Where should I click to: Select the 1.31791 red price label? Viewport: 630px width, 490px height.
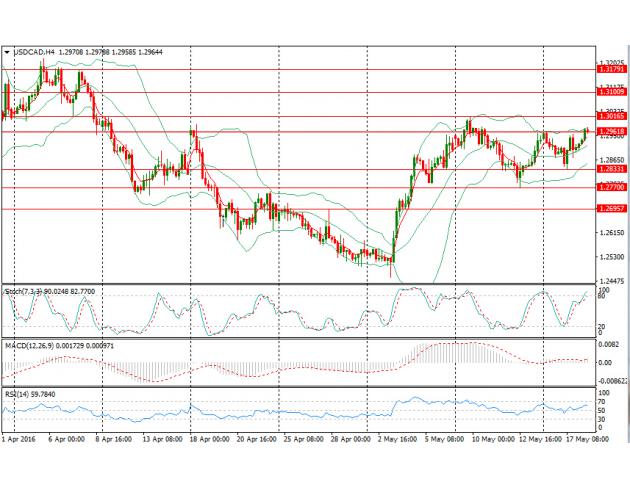pos(610,69)
